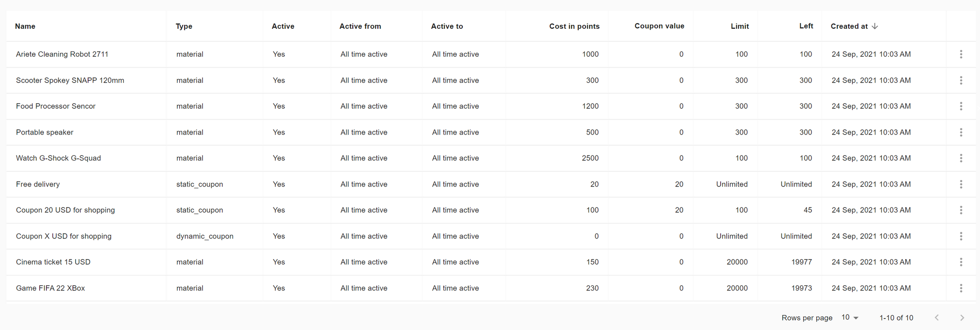The width and height of the screenshot is (980, 330).
Task: Select the Coupon X USD for shopping name
Action: pos(64,236)
